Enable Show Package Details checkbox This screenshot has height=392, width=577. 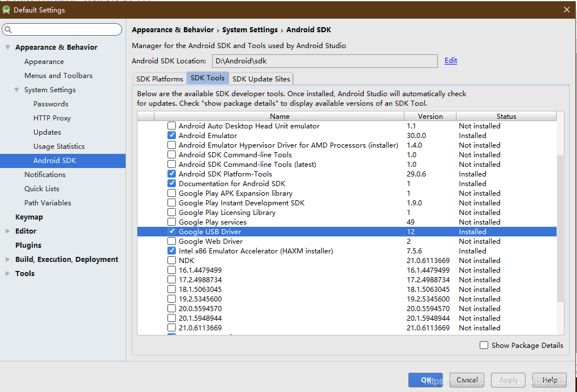coord(484,345)
